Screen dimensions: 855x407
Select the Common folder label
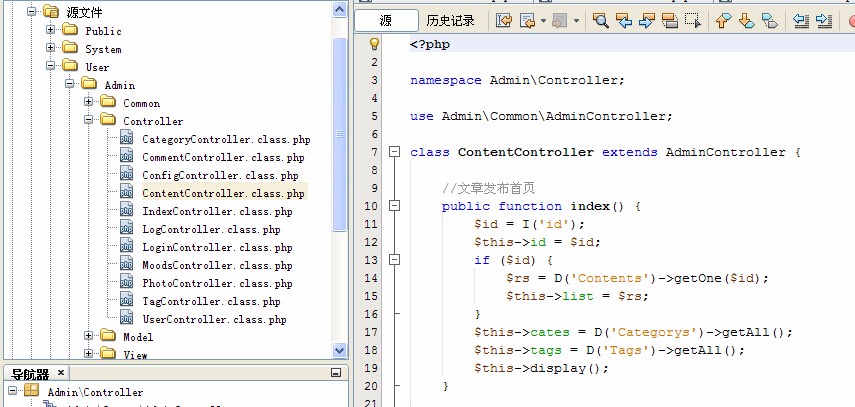point(141,103)
